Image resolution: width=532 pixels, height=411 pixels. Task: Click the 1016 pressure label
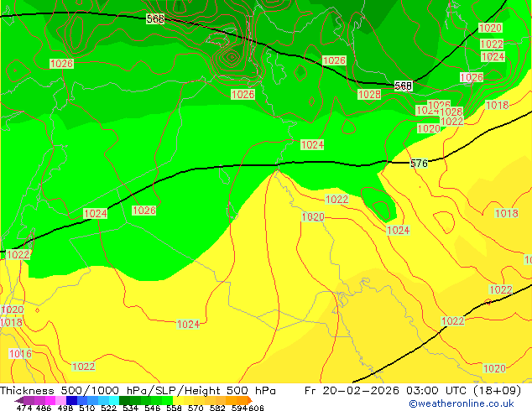pos(20,354)
